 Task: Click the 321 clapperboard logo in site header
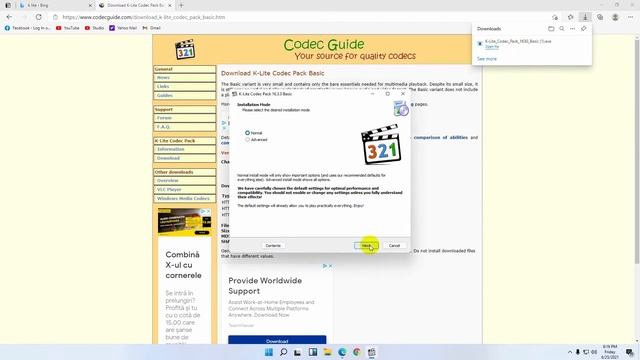pyautogui.click(x=185, y=49)
